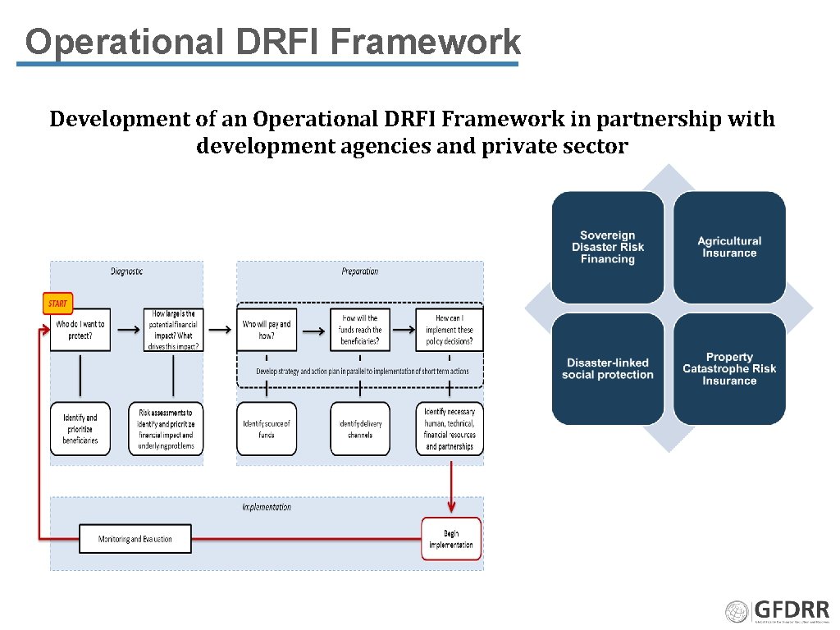
Task: Click the 'Identify source of funds' box
Action: click(267, 428)
